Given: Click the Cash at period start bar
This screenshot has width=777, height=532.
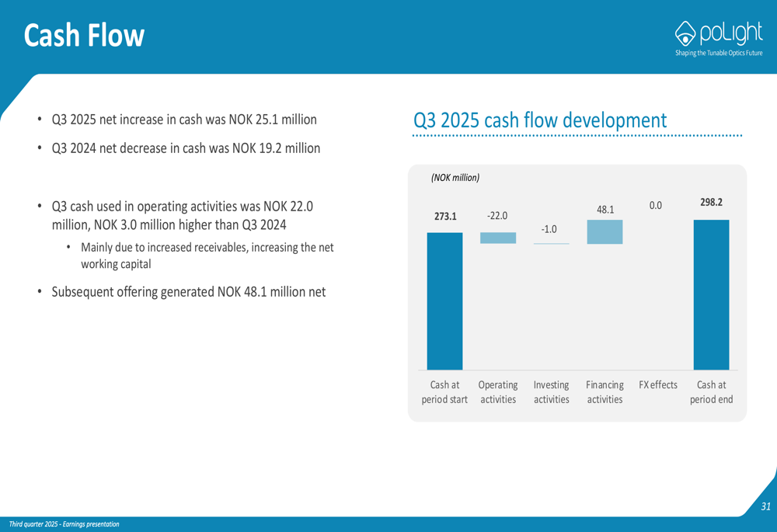Looking at the screenshot, I should coord(444,301).
